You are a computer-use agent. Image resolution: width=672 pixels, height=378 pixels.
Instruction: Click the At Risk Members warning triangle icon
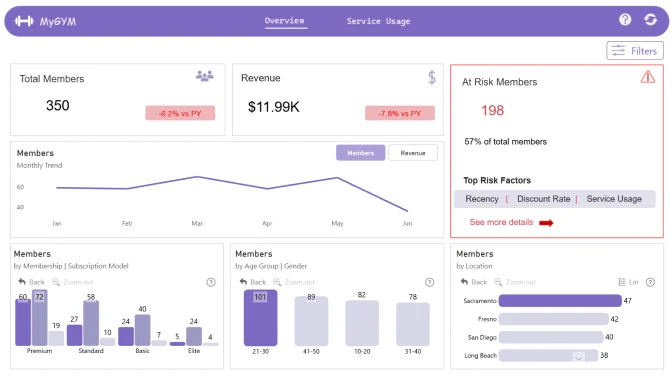pyautogui.click(x=648, y=77)
